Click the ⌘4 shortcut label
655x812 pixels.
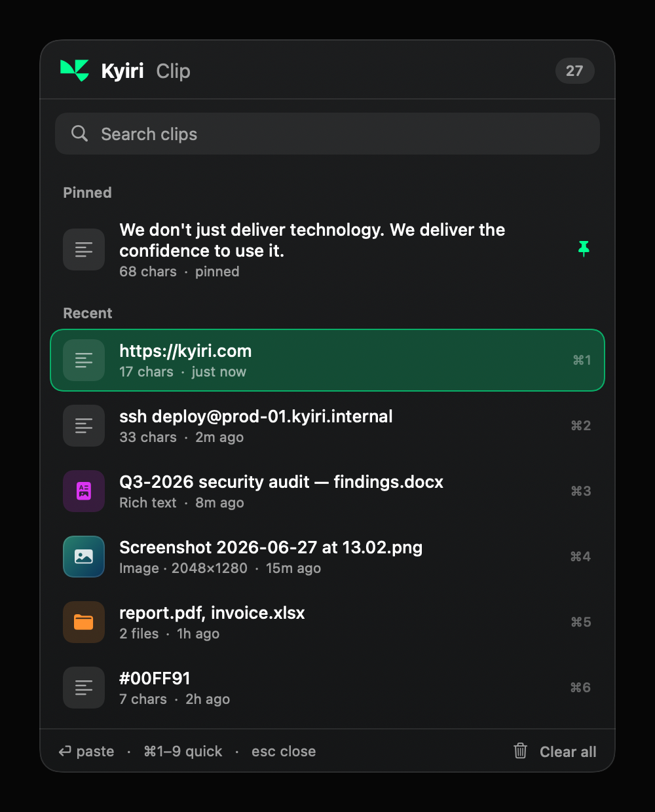[x=581, y=557]
